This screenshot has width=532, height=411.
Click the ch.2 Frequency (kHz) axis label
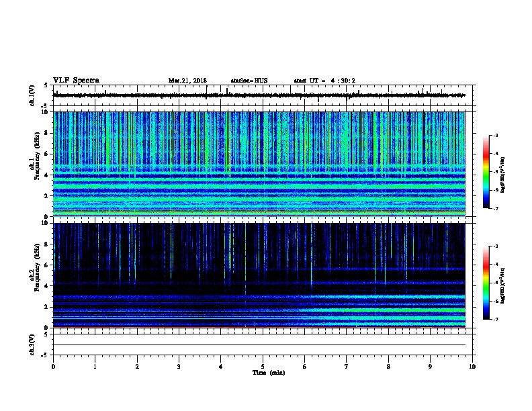pyautogui.click(x=34, y=267)
